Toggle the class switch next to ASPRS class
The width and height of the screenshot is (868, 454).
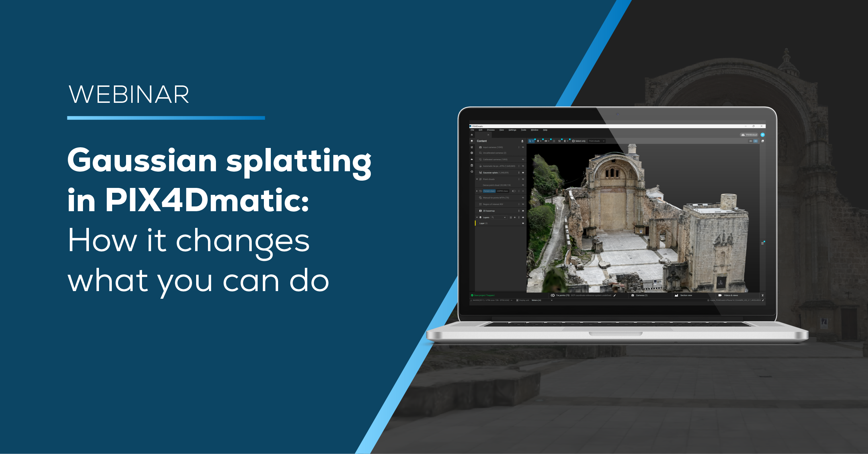pos(514,191)
